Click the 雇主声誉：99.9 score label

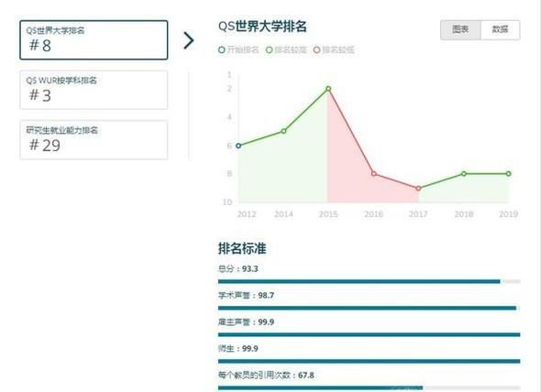coord(246,322)
